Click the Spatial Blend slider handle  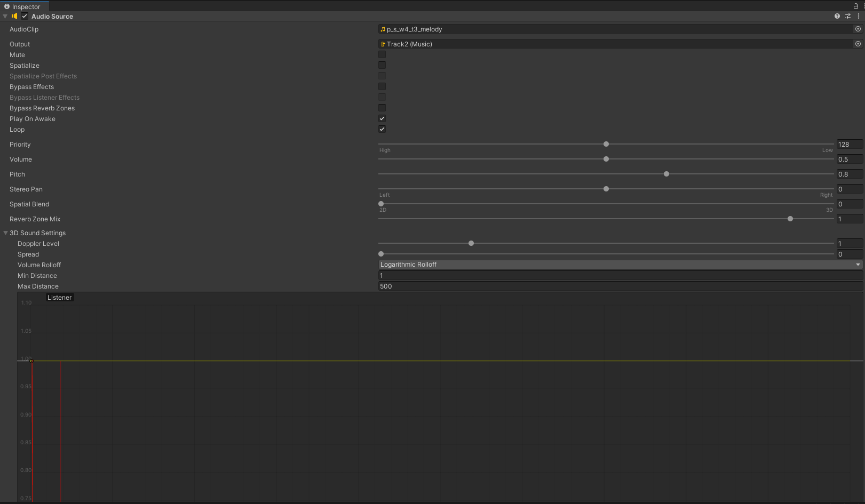(381, 204)
